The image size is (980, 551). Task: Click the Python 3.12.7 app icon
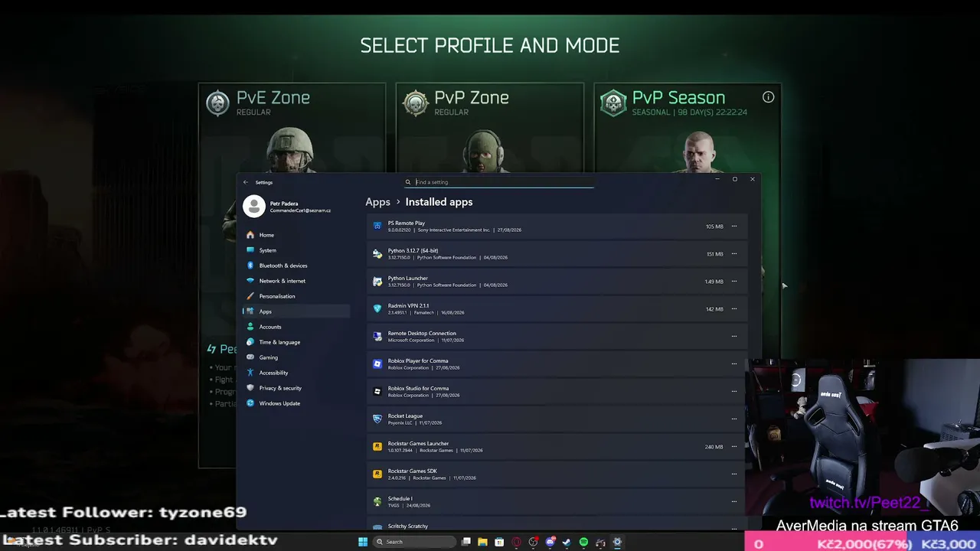[x=377, y=254]
